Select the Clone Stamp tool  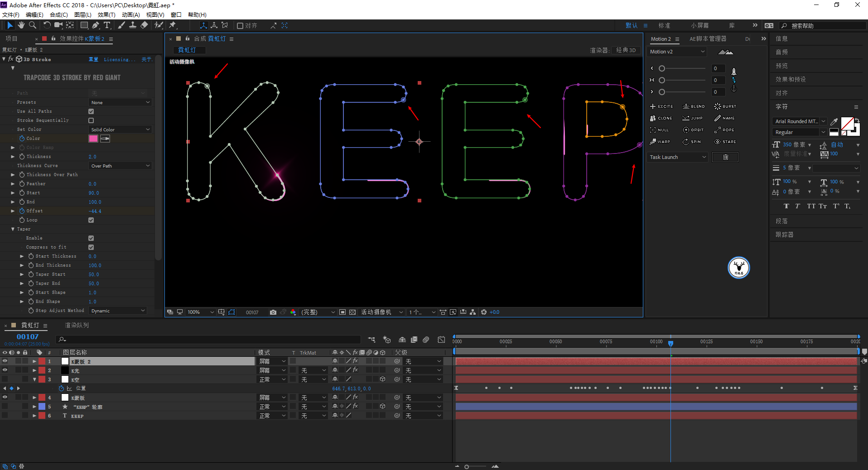click(133, 25)
